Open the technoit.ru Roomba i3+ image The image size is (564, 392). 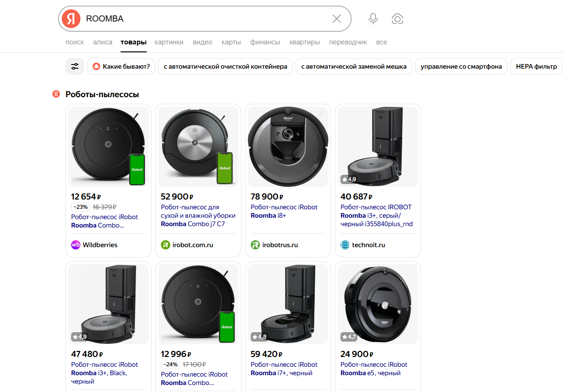pos(378,147)
